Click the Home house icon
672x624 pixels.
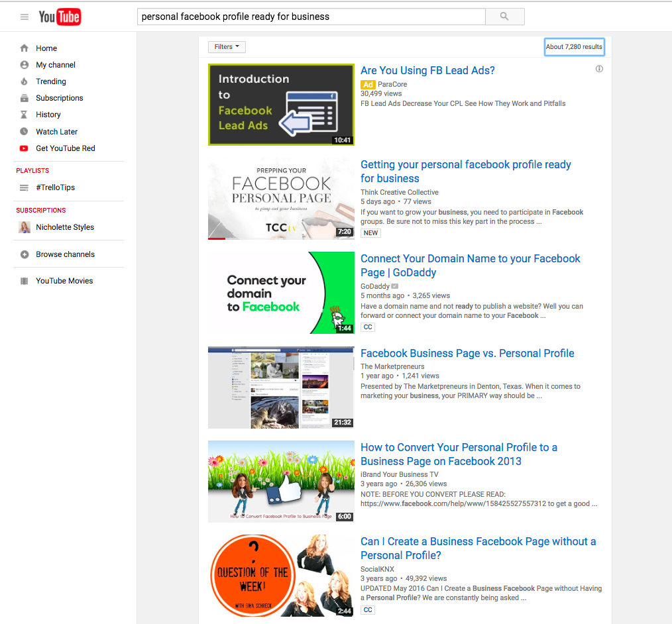pos(24,48)
